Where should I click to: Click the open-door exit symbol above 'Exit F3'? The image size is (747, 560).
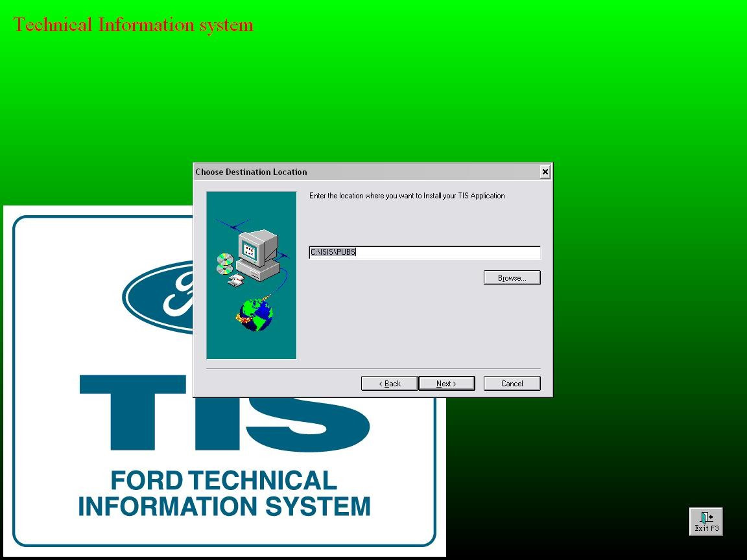click(705, 517)
